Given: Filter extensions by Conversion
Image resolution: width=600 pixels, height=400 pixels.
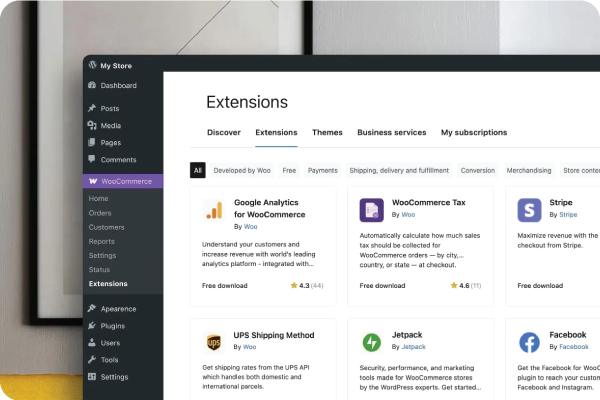Looking at the screenshot, I should [478, 170].
